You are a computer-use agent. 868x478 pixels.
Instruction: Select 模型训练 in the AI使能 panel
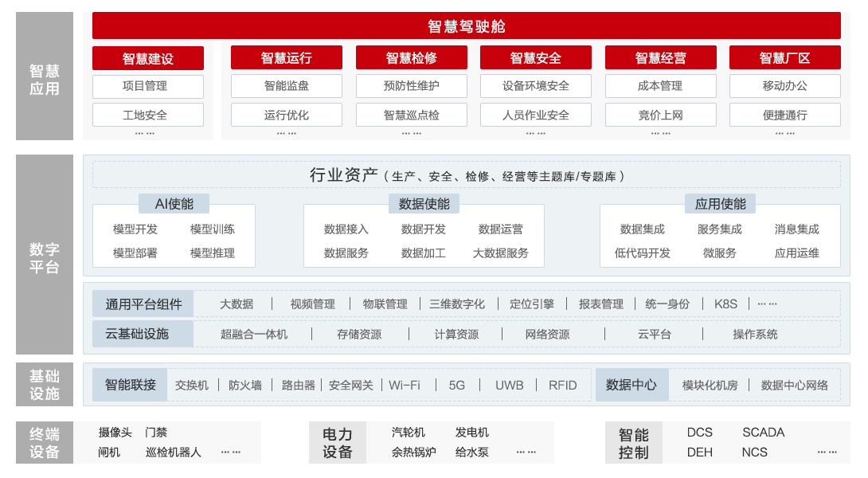pos(213,229)
